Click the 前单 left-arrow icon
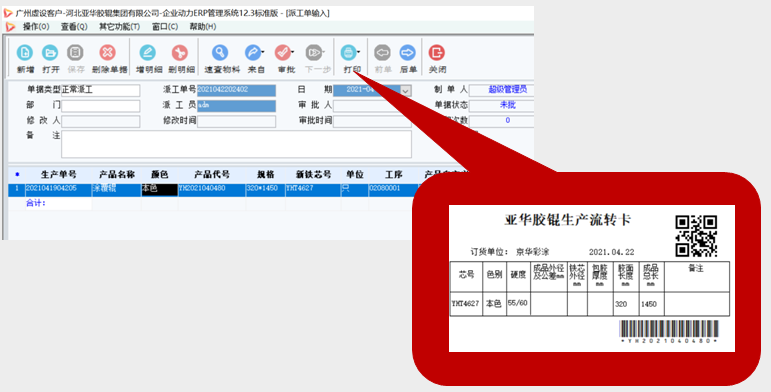The height and width of the screenshot is (392, 771). [382, 52]
